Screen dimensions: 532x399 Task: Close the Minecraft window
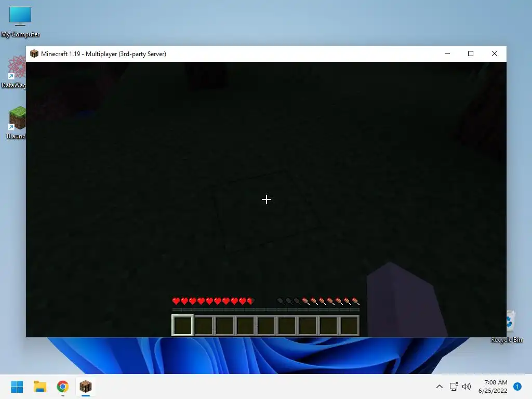(495, 54)
